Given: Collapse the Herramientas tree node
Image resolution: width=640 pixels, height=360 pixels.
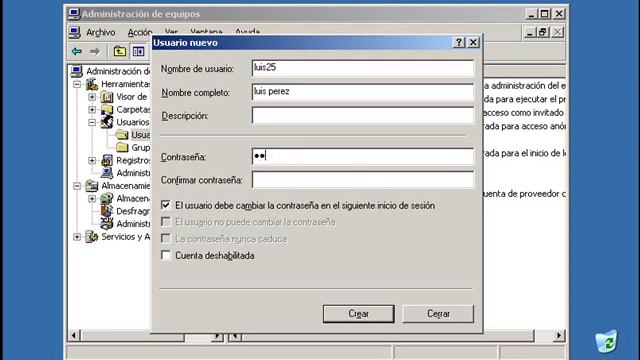Looking at the screenshot, I should pos(77,84).
